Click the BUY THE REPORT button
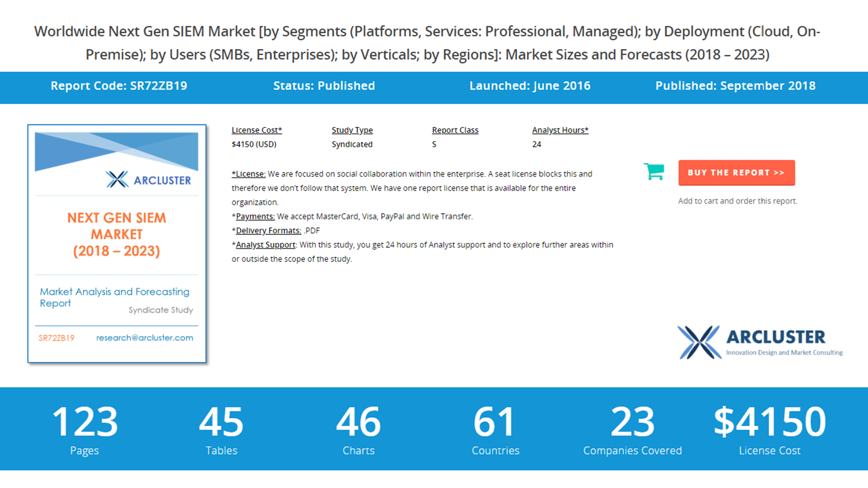Image resolution: width=868 pixels, height=488 pixels. click(736, 172)
